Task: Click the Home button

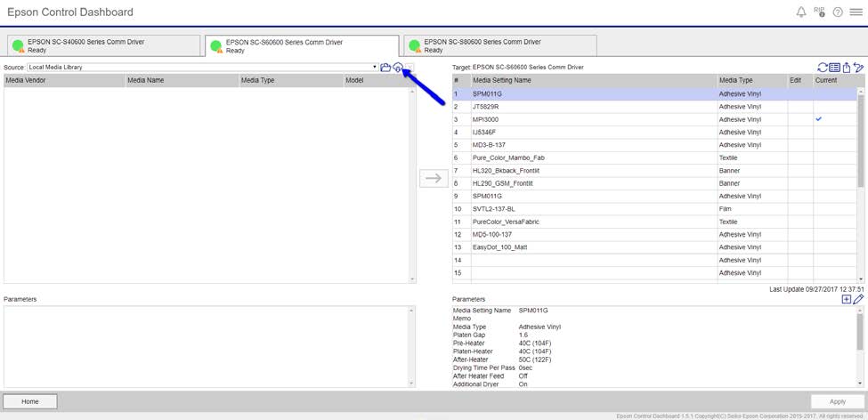Action: pyautogui.click(x=30, y=401)
